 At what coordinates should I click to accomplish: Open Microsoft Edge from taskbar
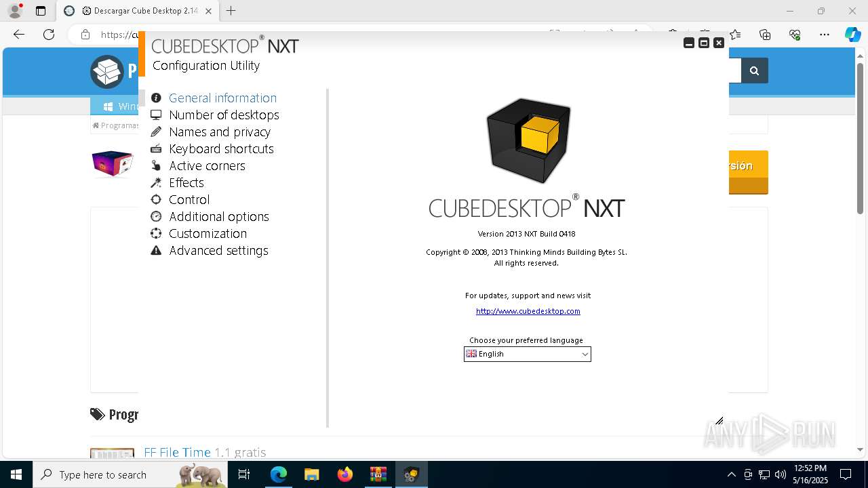click(279, 474)
